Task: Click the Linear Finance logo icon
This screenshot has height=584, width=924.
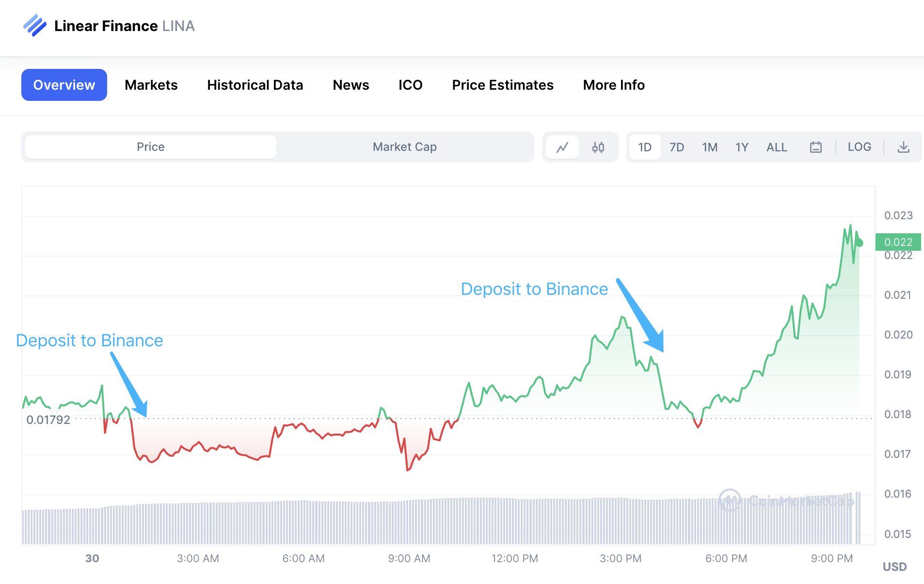Action: pyautogui.click(x=35, y=26)
